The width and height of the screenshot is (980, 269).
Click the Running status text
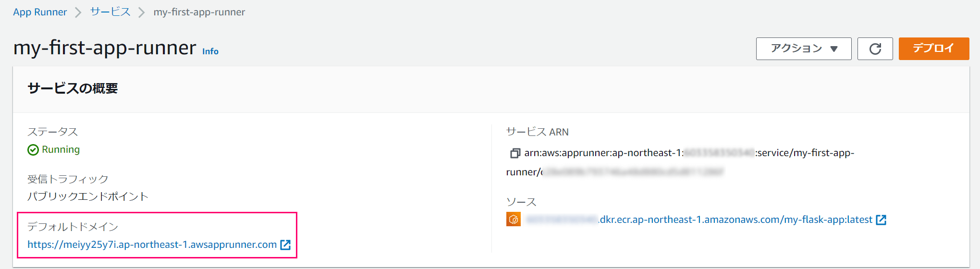[x=61, y=149]
